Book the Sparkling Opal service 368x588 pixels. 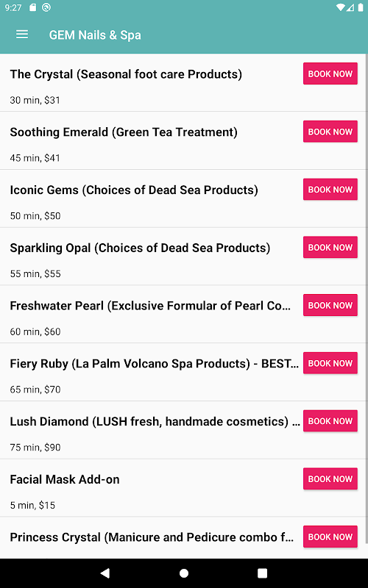click(x=330, y=248)
